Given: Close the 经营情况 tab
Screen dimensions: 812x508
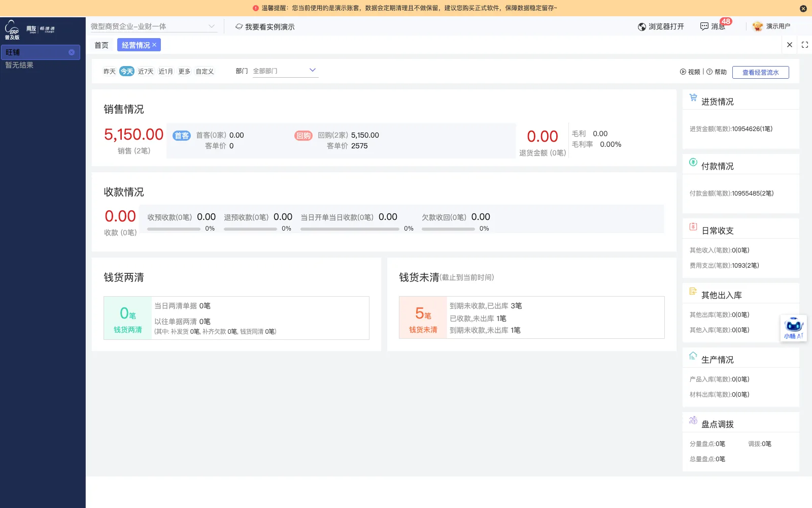Looking at the screenshot, I should 154,45.
